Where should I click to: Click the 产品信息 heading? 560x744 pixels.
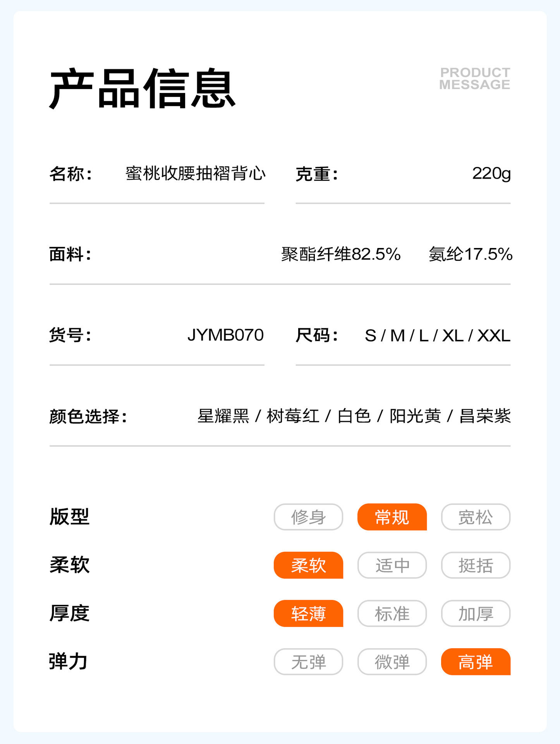point(143,88)
